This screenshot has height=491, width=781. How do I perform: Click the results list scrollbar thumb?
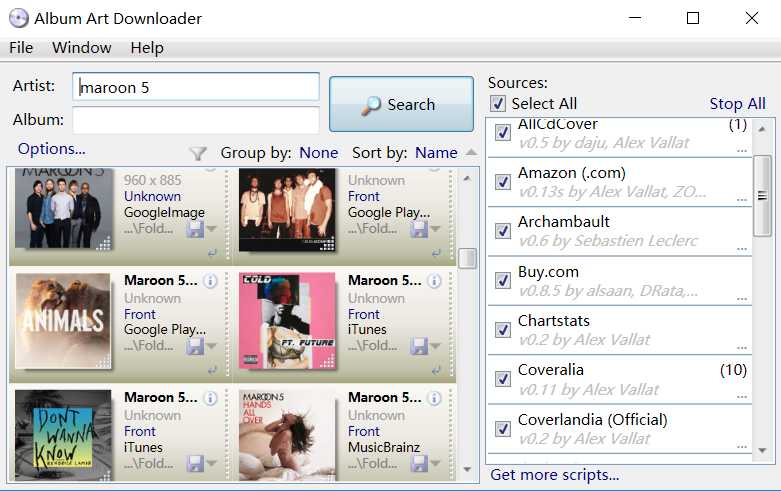coord(467,258)
